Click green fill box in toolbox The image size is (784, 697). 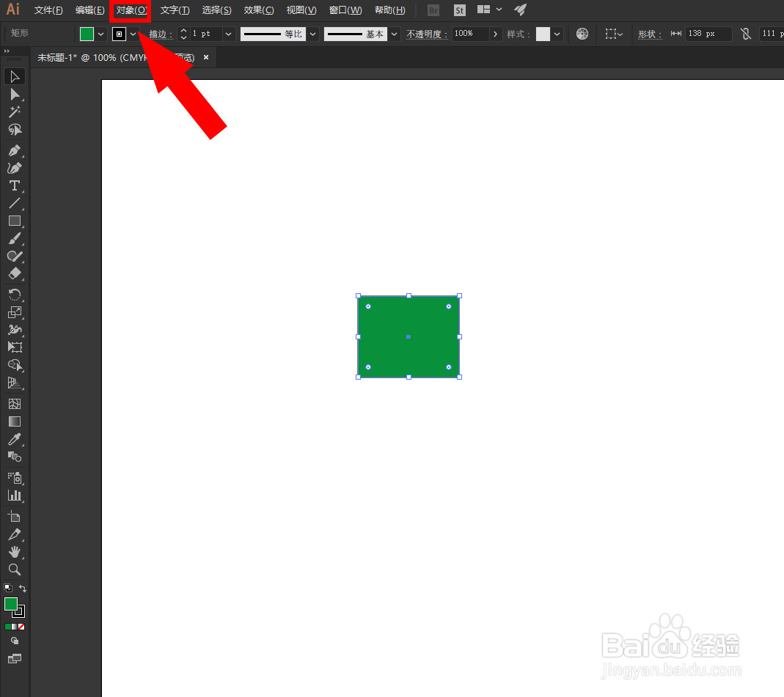coord(11,604)
